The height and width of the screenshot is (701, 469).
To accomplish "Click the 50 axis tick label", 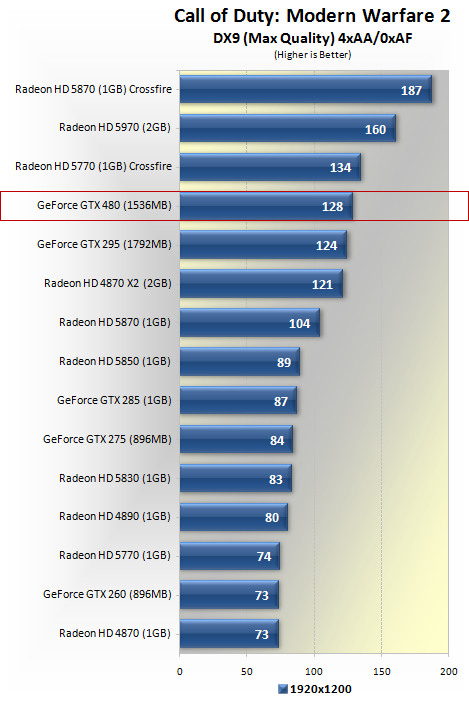I will pos(247,671).
